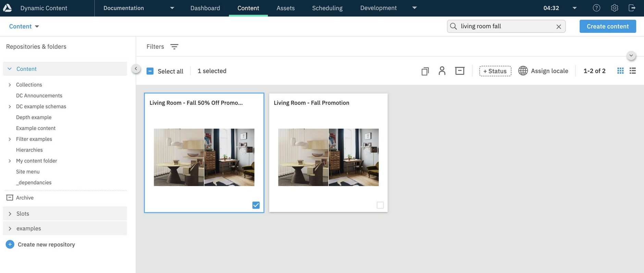
Task: Click the log out icon
Action: tap(632, 8)
